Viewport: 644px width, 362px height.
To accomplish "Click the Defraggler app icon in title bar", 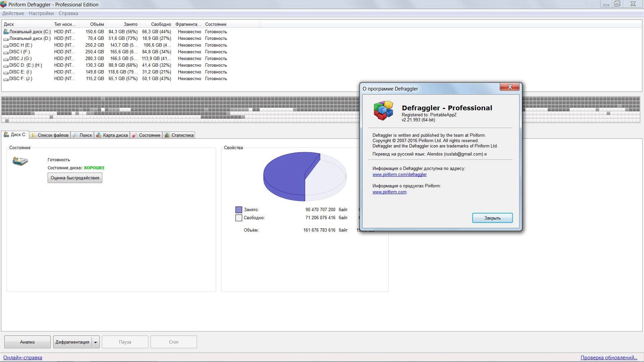I will pyautogui.click(x=4, y=4).
